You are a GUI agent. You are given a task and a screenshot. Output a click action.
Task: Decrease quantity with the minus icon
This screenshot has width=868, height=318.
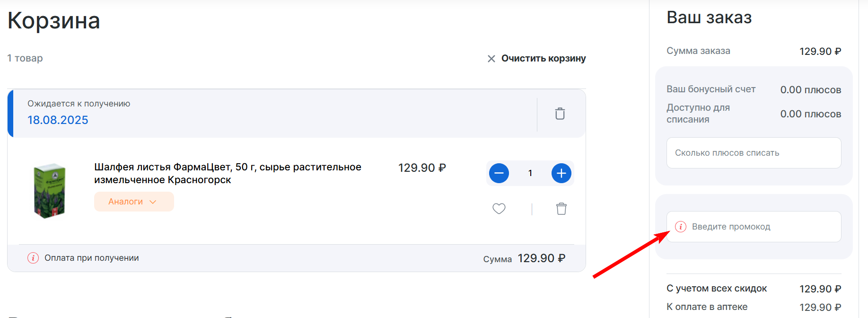(x=499, y=173)
